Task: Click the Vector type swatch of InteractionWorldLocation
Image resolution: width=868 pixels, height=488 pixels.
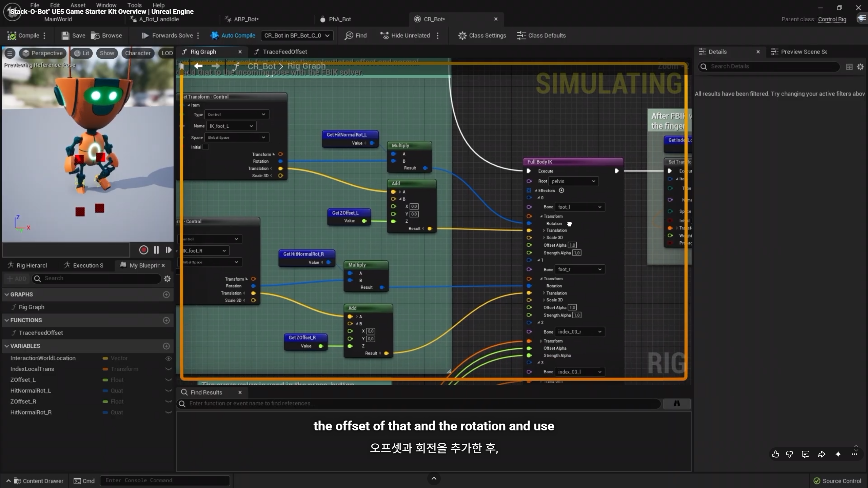Action: [x=105, y=358]
